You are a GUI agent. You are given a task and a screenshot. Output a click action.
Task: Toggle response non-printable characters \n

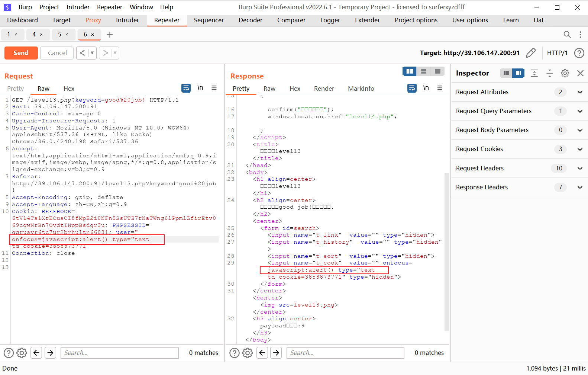426,88
